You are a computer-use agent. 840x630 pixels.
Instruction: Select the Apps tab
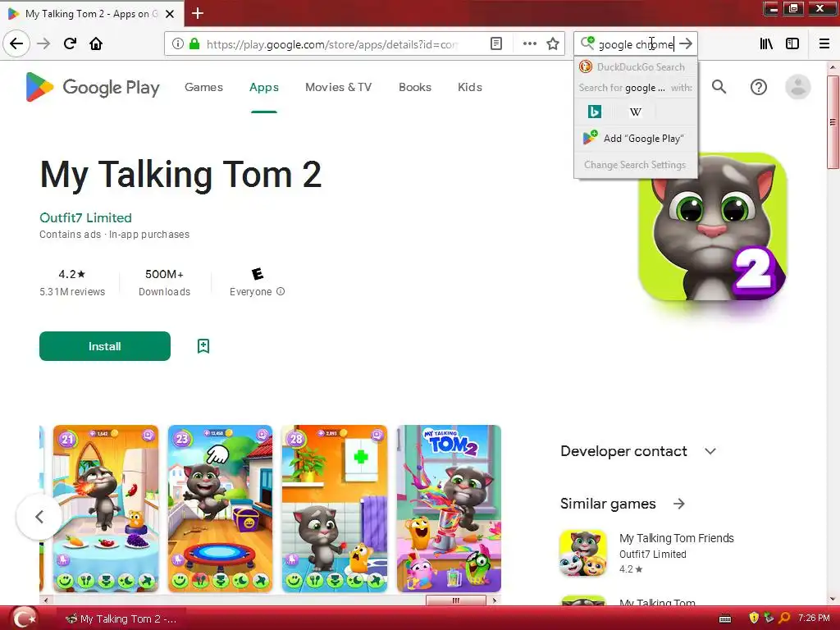point(263,87)
